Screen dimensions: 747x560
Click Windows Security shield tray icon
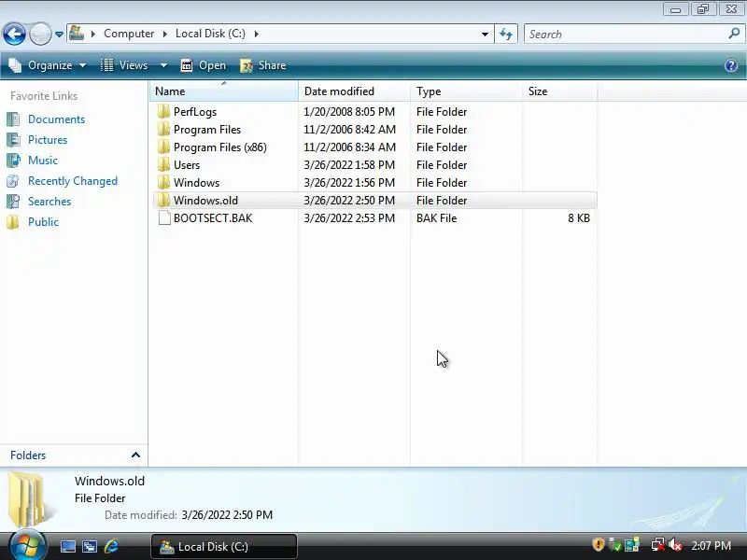click(x=598, y=544)
